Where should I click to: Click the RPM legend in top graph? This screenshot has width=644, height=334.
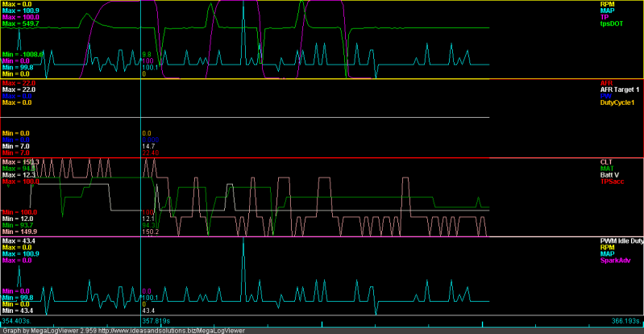tap(608, 4)
